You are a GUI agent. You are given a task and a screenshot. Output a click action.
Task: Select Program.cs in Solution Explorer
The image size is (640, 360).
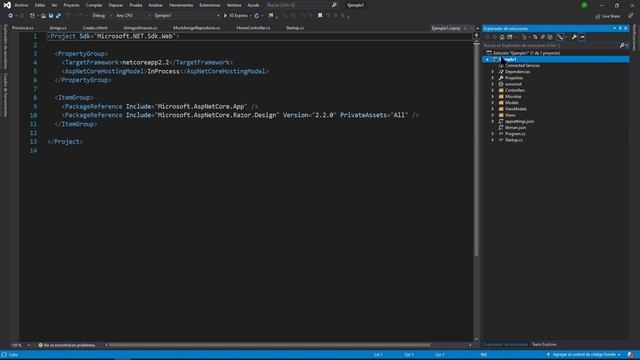tap(515, 134)
